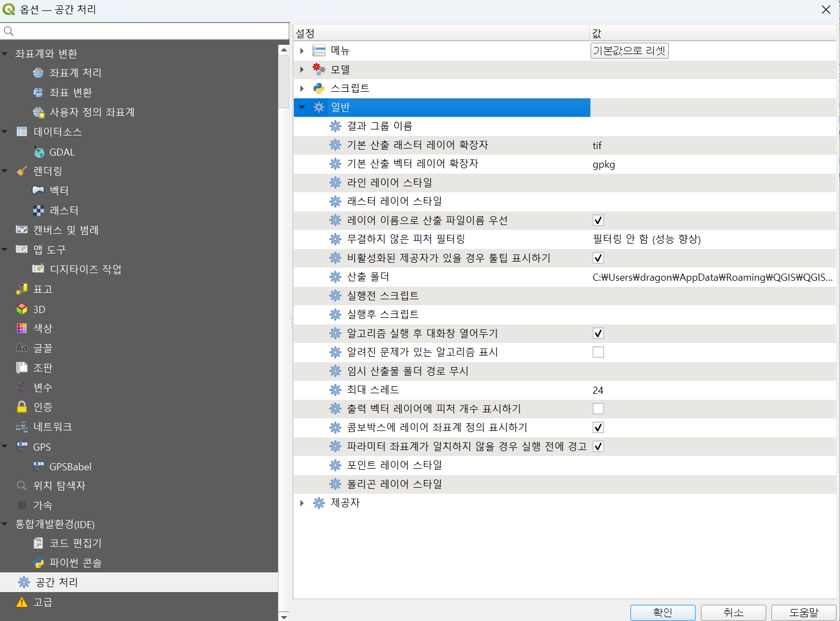Image resolution: width=840 pixels, height=621 pixels.
Task: Click the 표고 elevation icon
Action: 22,289
